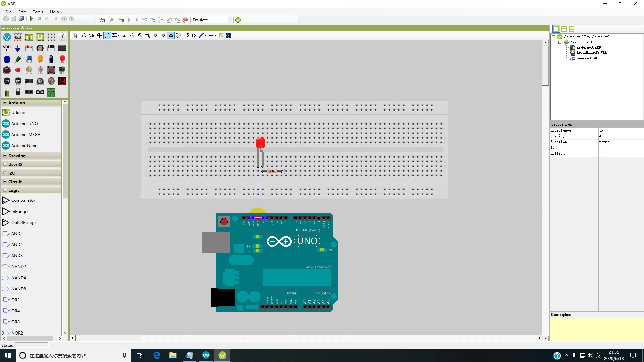Collapse the New Solution tree node

click(554, 37)
